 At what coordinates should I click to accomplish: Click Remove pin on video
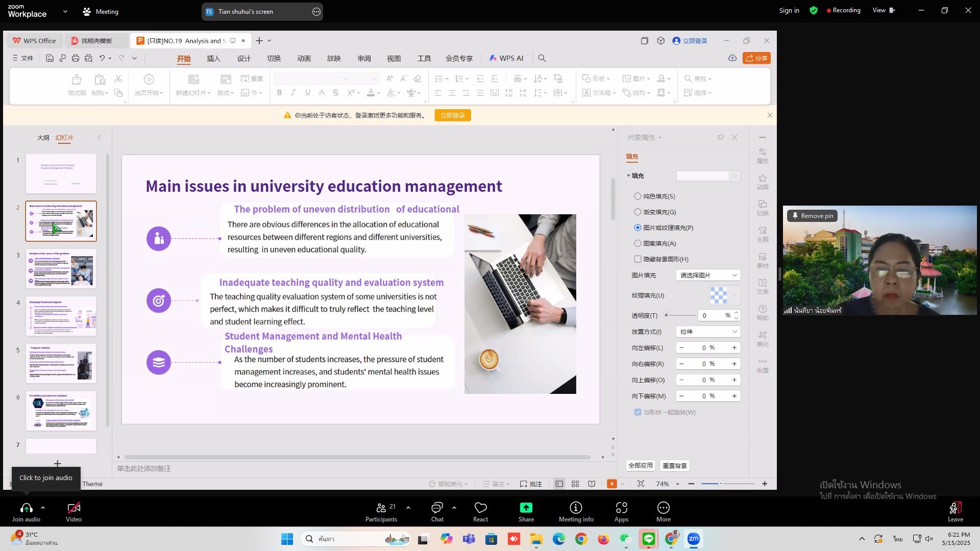pyautogui.click(x=813, y=216)
